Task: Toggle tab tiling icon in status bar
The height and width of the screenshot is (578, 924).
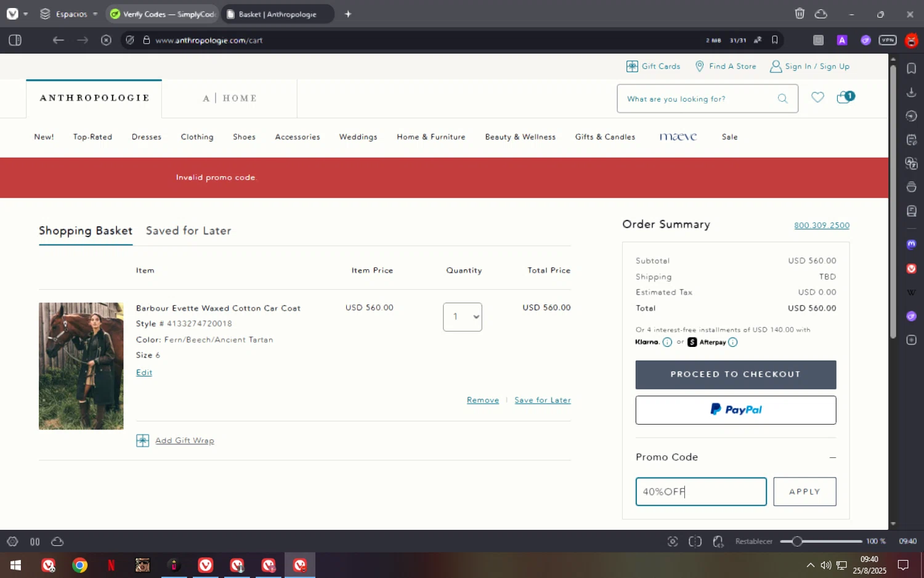Action: pyautogui.click(x=695, y=541)
